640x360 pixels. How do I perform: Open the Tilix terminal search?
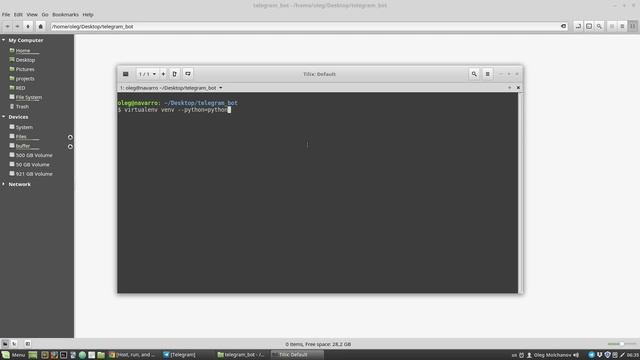tap(474, 74)
